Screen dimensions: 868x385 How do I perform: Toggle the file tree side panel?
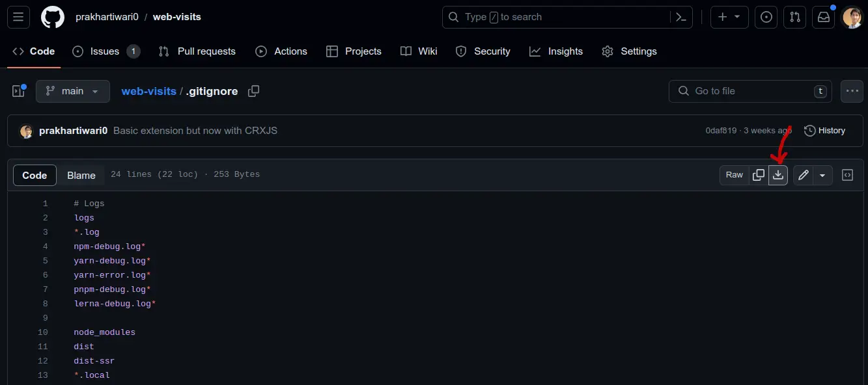pos(18,91)
